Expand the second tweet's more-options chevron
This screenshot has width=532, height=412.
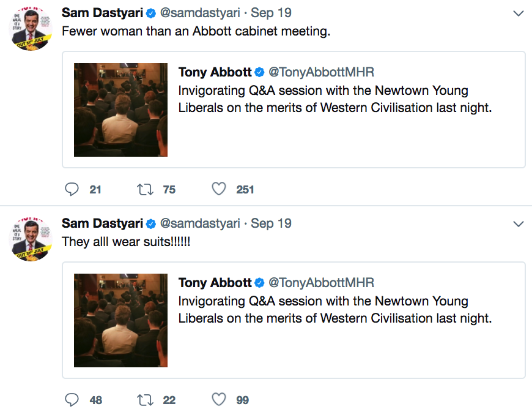[518, 224]
